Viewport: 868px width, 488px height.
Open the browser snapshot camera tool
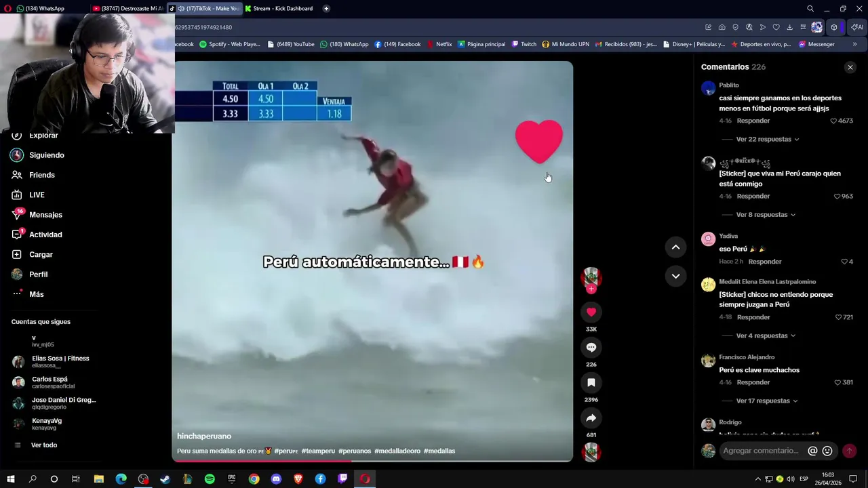tap(722, 27)
